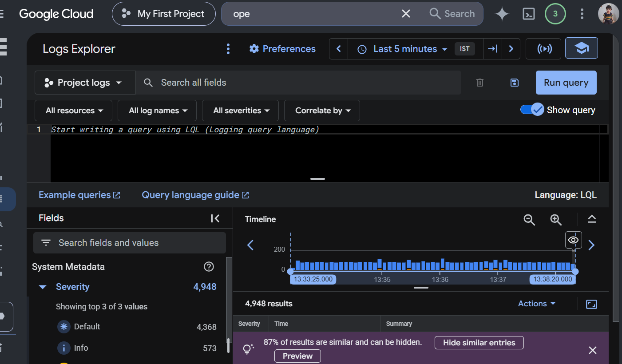622x364 pixels.
Task: Open Query language guide link
Action: coord(195,195)
